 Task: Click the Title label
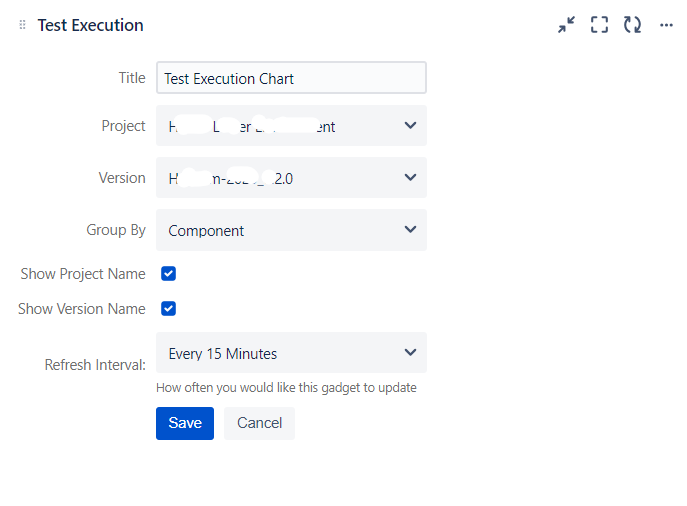(x=132, y=78)
